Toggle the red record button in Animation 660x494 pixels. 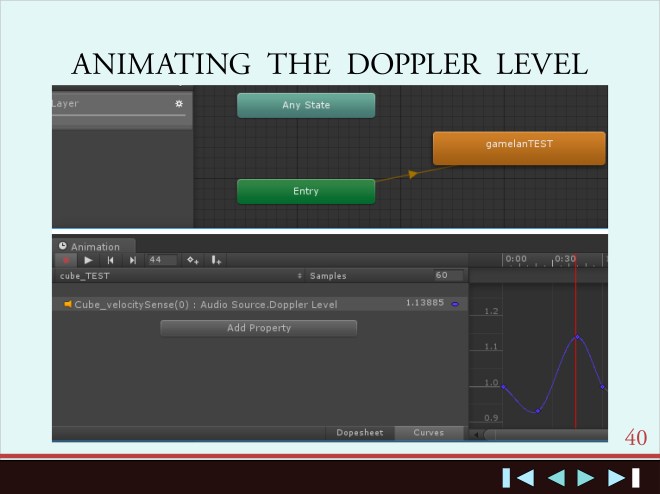click(x=66, y=260)
